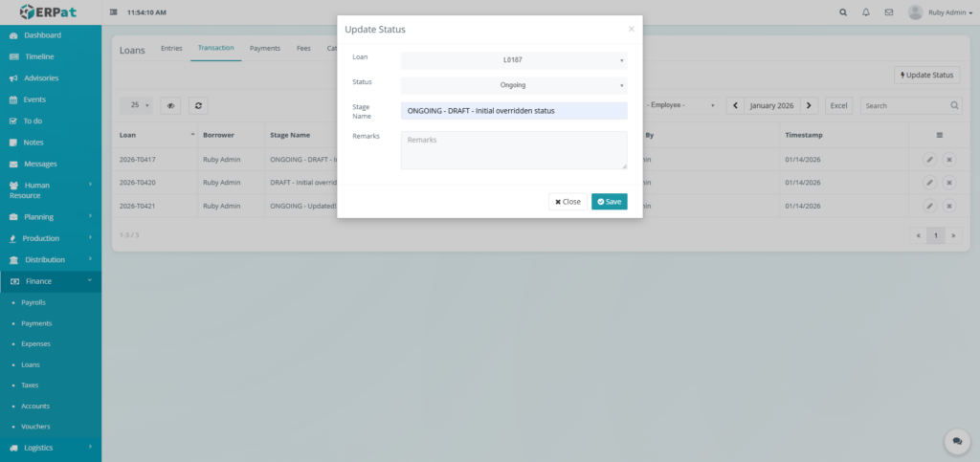The image size is (980, 462).
Task: Click edit pencil icon for loan 2026-T0417
Action: [x=929, y=159]
